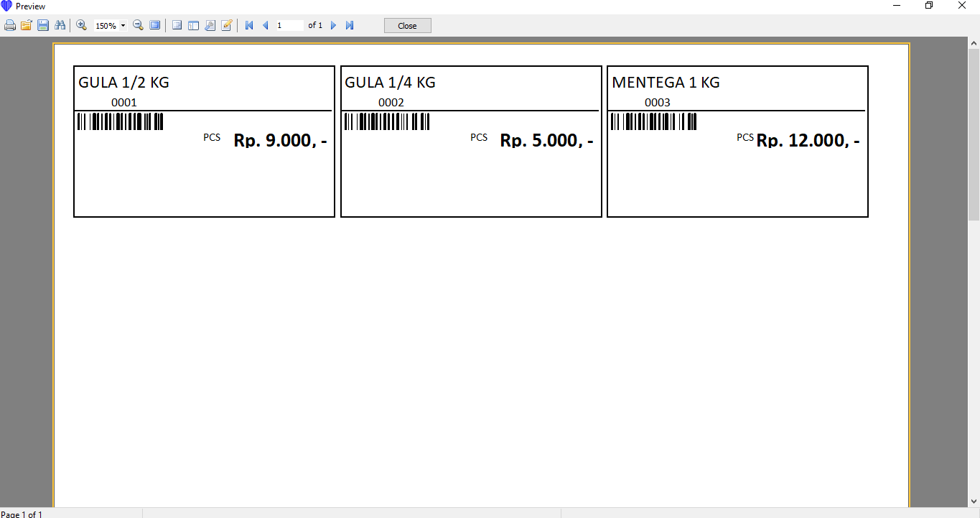Click the barcode on GULA 1/4 KG label
This screenshot has height=518, width=980.
pos(387,121)
